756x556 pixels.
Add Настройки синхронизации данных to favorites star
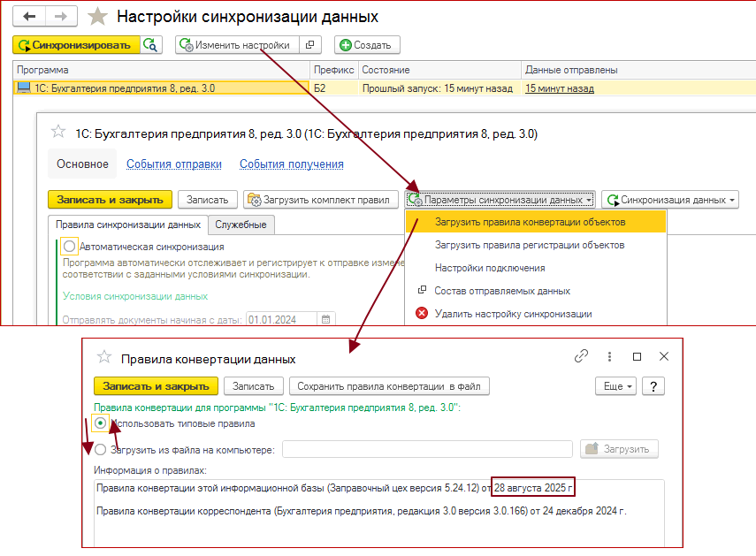click(x=97, y=17)
